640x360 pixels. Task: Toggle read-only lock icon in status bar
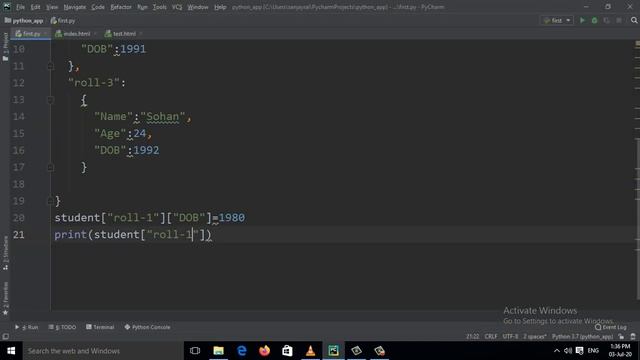(621, 337)
